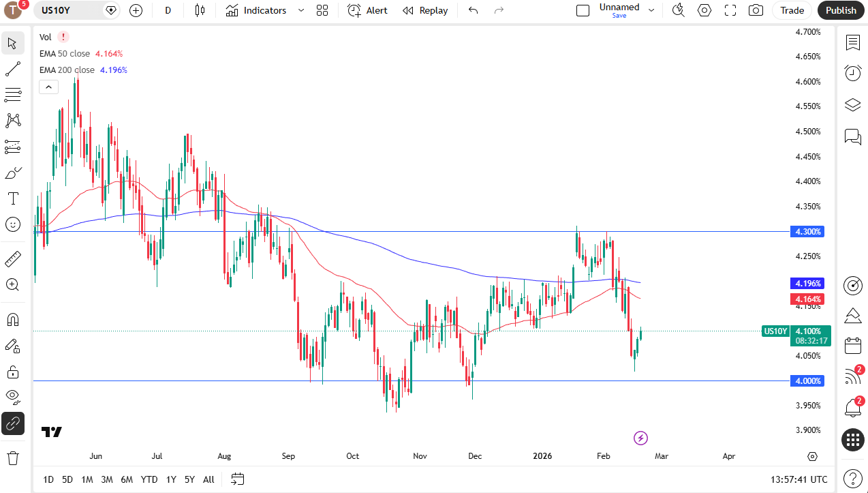This screenshot has width=868, height=493.
Task: Open the price scale settings gear
Action: [x=812, y=456]
